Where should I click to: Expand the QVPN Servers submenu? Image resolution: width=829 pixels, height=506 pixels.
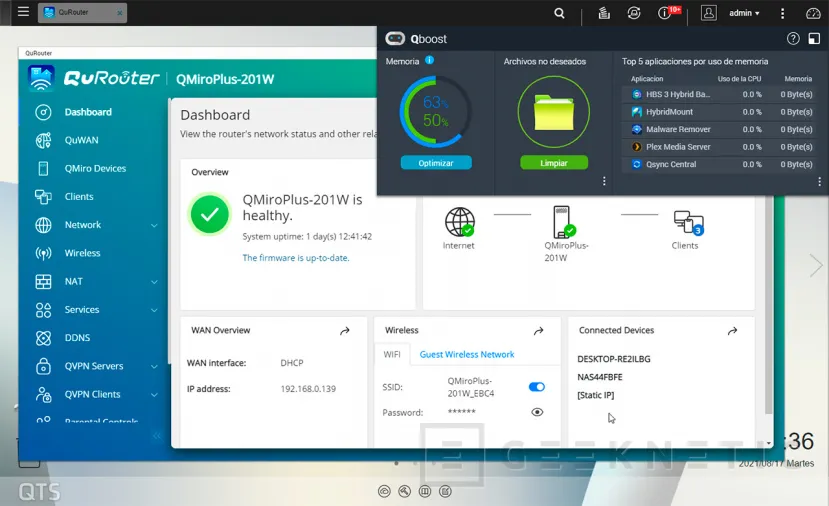(x=154, y=366)
